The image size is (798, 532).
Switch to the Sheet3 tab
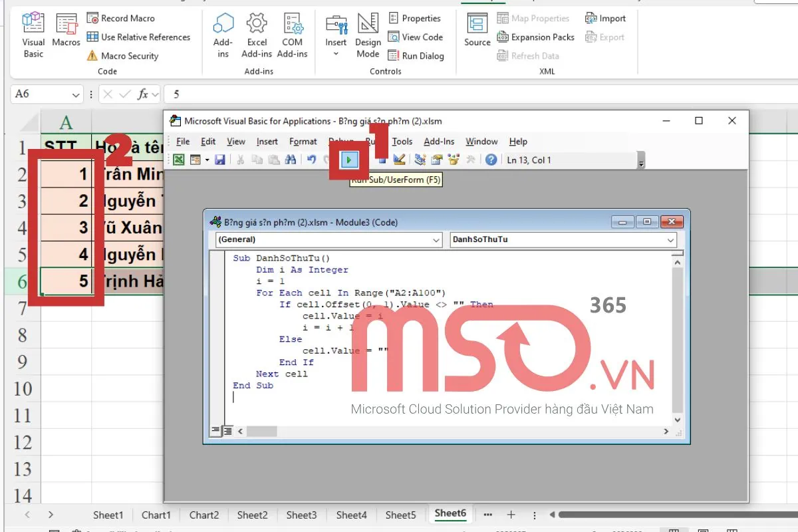point(301,515)
